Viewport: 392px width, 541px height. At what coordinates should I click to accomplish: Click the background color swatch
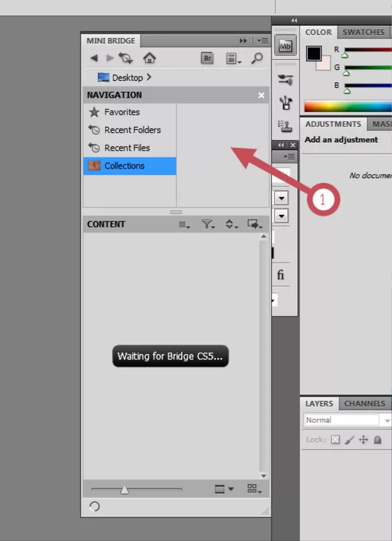click(x=326, y=65)
